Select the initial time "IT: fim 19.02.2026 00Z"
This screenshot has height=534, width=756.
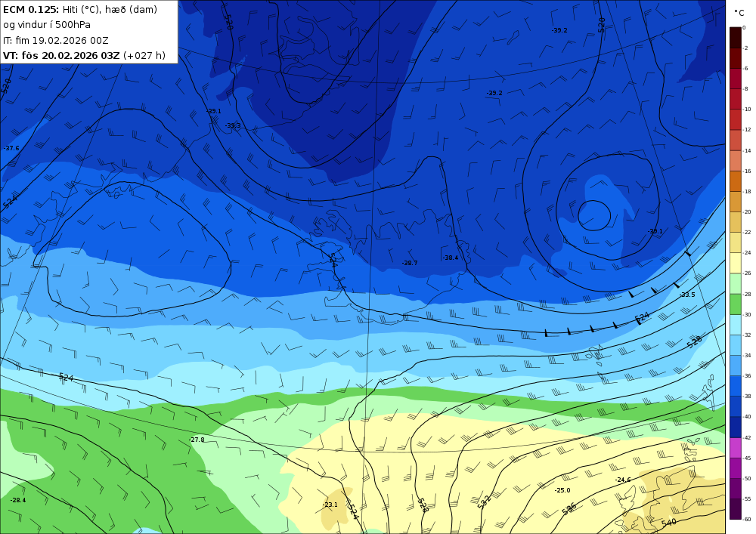[x=55, y=41]
